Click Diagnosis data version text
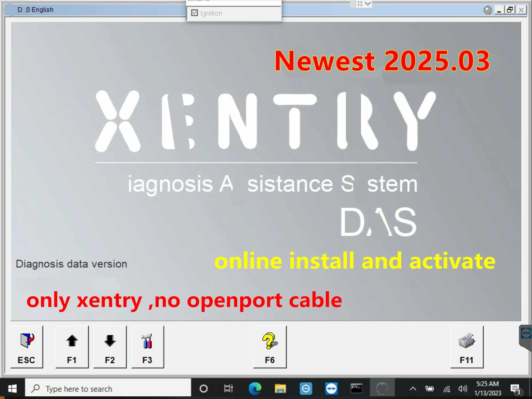Viewport: 532px width, 399px height. (71, 264)
